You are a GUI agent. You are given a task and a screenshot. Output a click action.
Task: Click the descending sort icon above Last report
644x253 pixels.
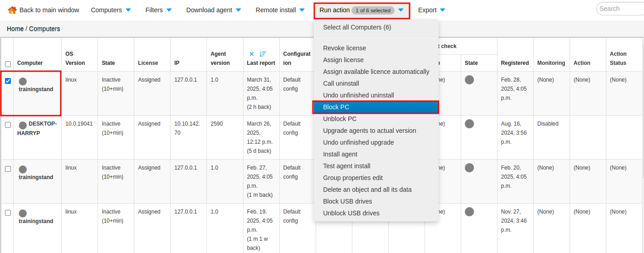(x=263, y=54)
